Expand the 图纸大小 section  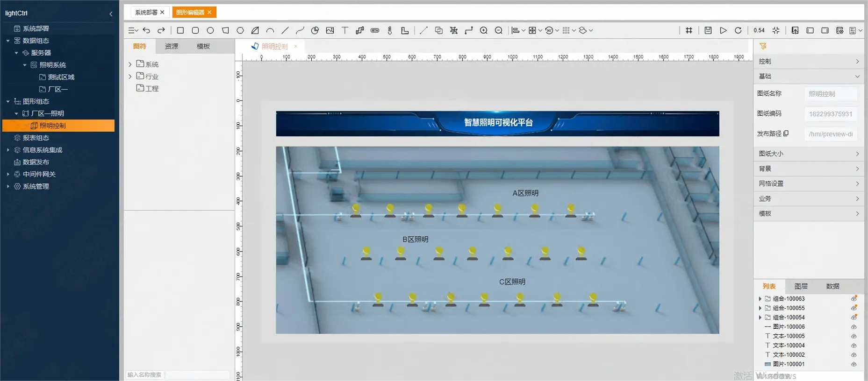pos(808,154)
